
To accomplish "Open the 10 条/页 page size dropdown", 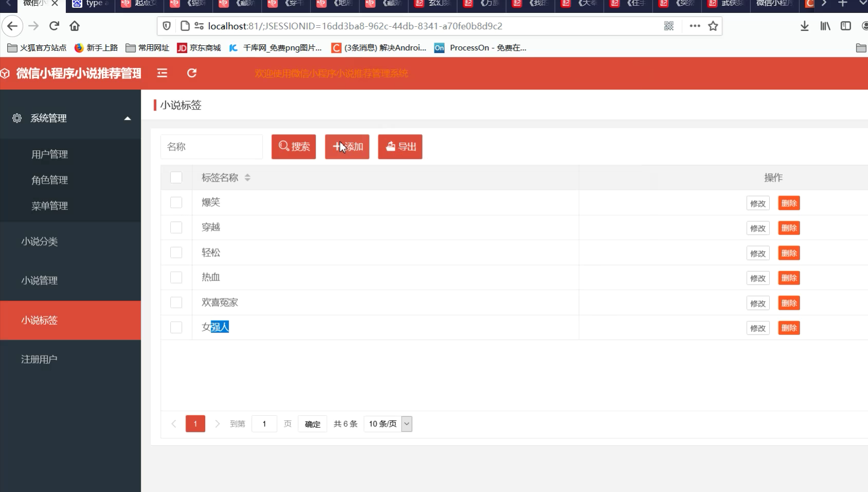I will click(x=388, y=424).
